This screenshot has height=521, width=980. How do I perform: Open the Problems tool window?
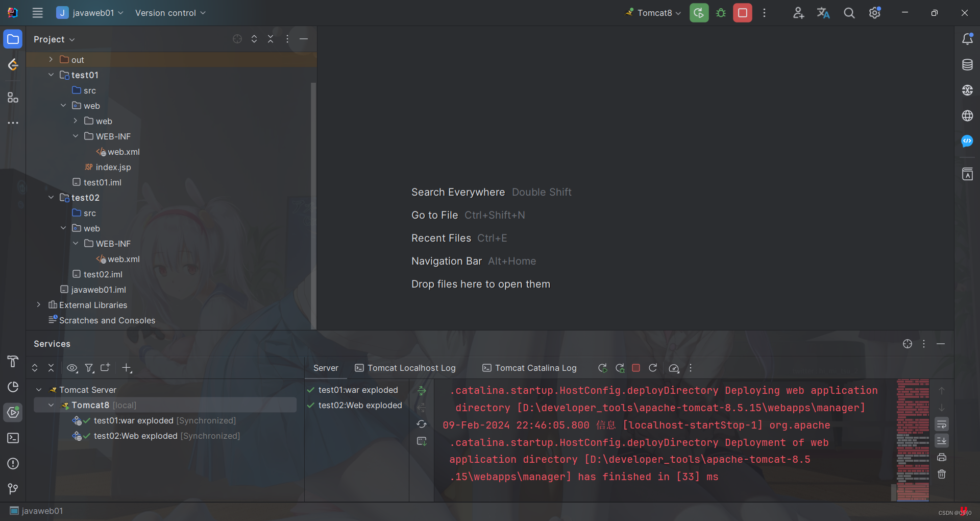tap(13, 463)
